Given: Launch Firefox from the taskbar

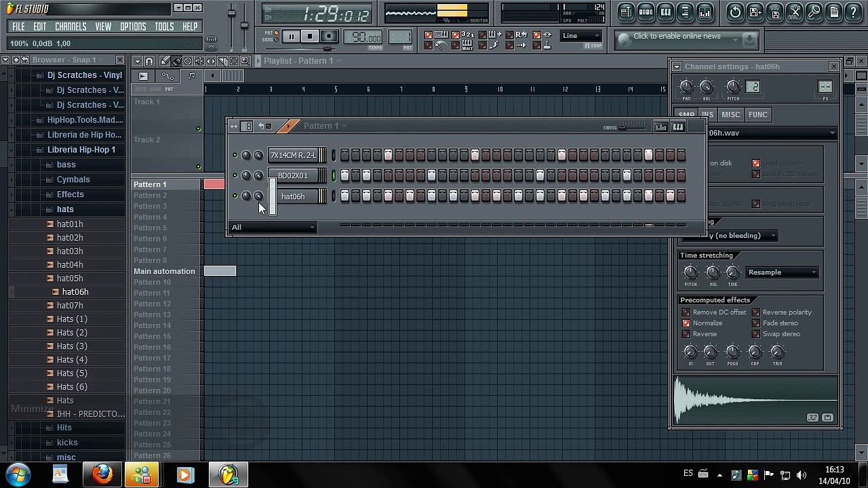Looking at the screenshot, I should click(x=102, y=474).
